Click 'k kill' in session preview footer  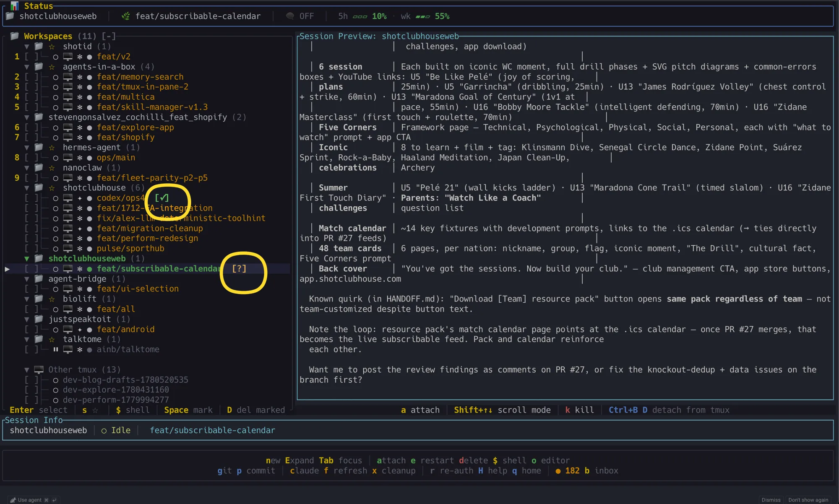[580, 410]
